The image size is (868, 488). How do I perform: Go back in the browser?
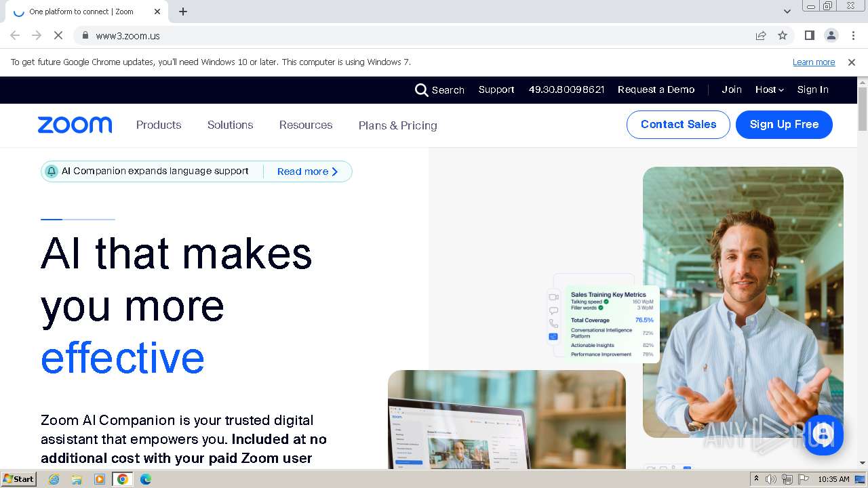[x=15, y=35]
